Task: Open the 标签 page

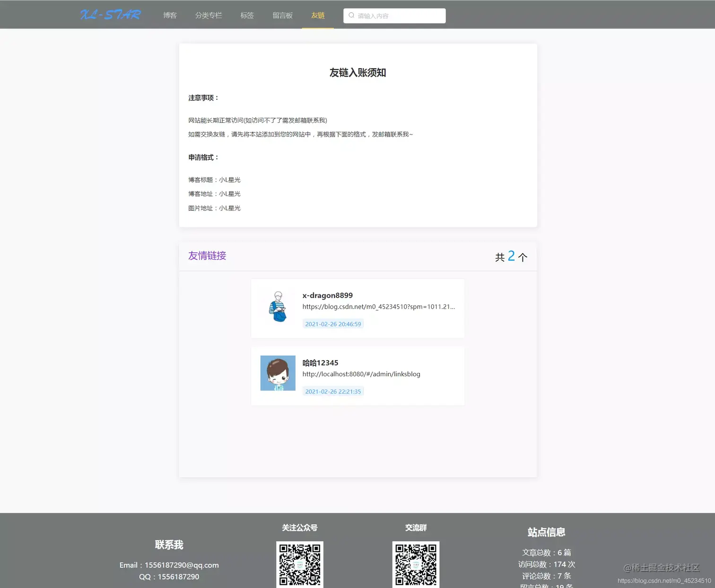Action: [247, 15]
